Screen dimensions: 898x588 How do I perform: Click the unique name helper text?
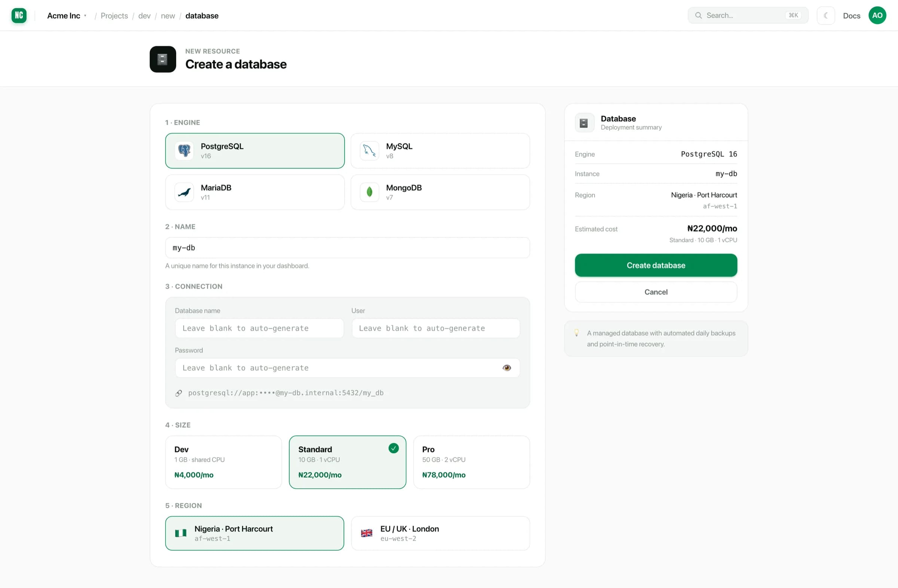coord(237,266)
